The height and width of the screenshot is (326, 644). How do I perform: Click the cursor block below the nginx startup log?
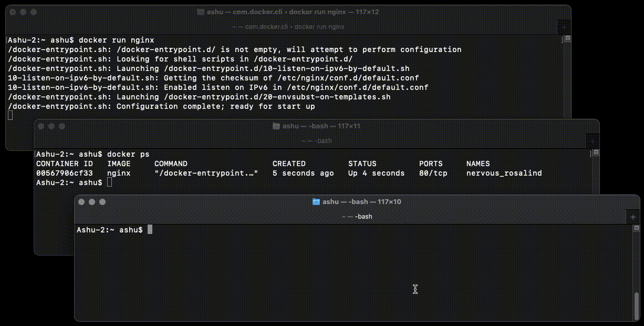[x=11, y=116]
